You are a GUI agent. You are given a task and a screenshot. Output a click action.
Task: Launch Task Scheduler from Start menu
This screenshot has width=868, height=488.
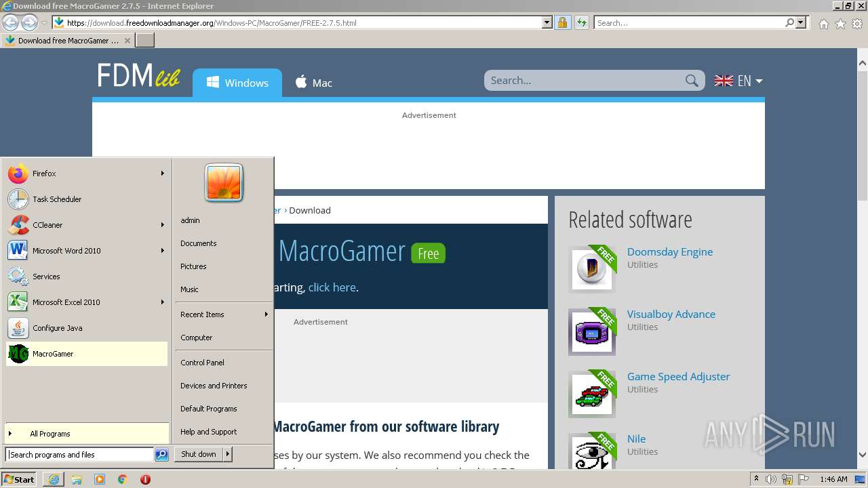coord(86,199)
